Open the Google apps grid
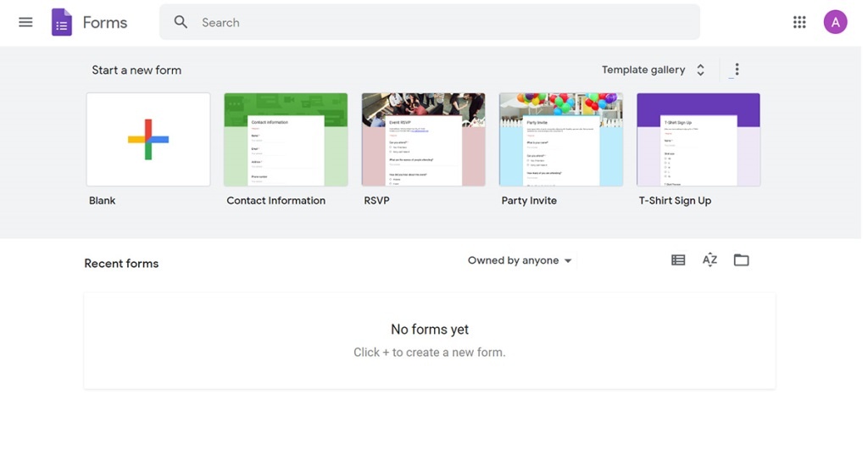Screen dimensions: 868x456 tap(799, 22)
